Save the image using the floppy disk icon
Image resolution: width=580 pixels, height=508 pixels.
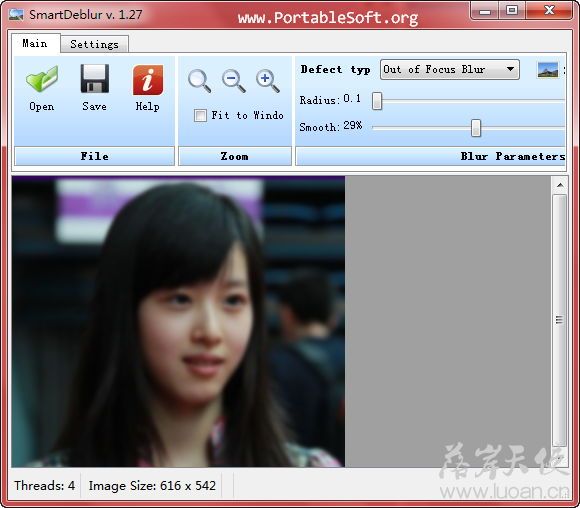(95, 78)
